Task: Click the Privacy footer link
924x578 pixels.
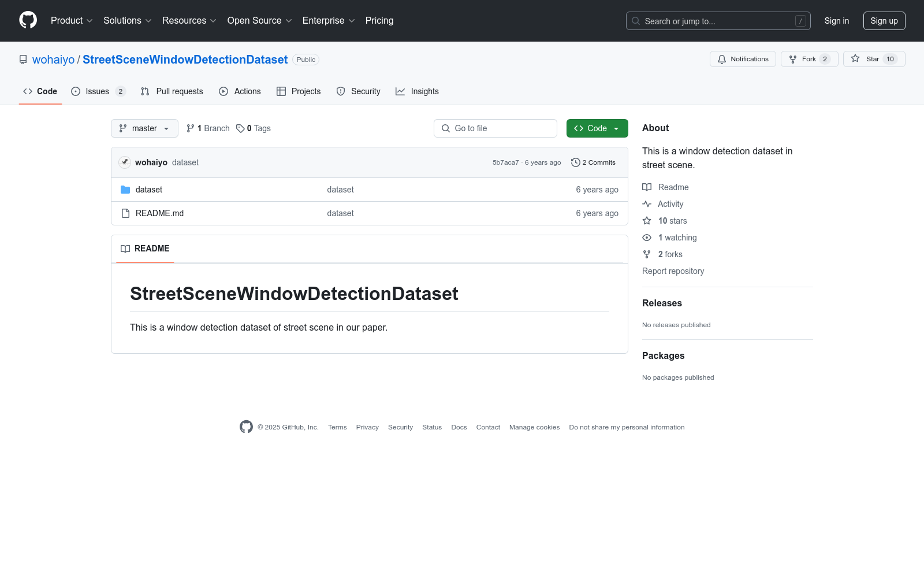Action: (367, 427)
